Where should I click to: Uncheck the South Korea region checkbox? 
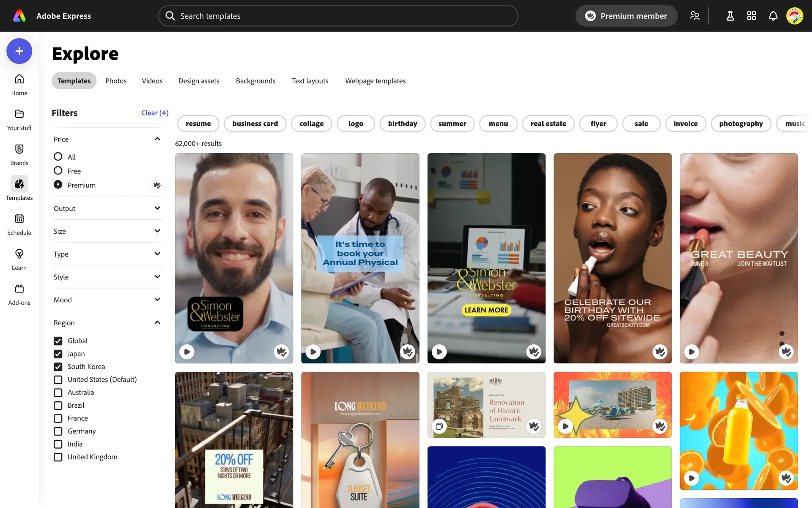(58, 367)
